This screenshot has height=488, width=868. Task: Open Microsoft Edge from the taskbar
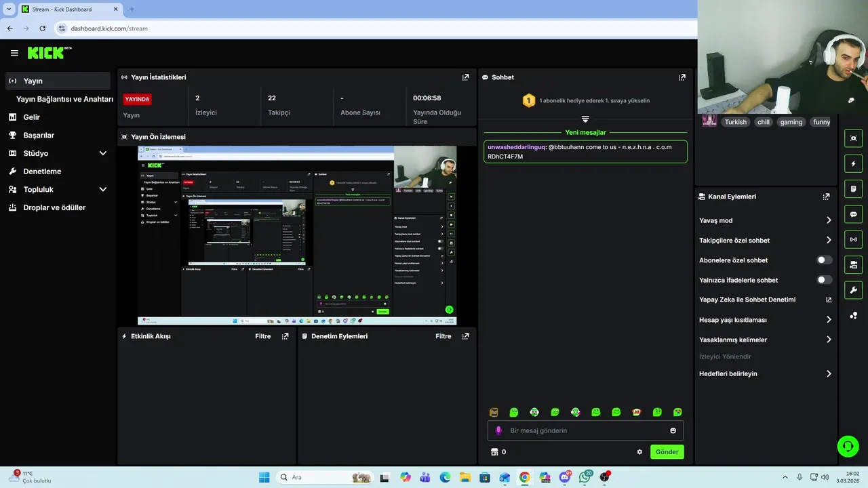click(445, 477)
